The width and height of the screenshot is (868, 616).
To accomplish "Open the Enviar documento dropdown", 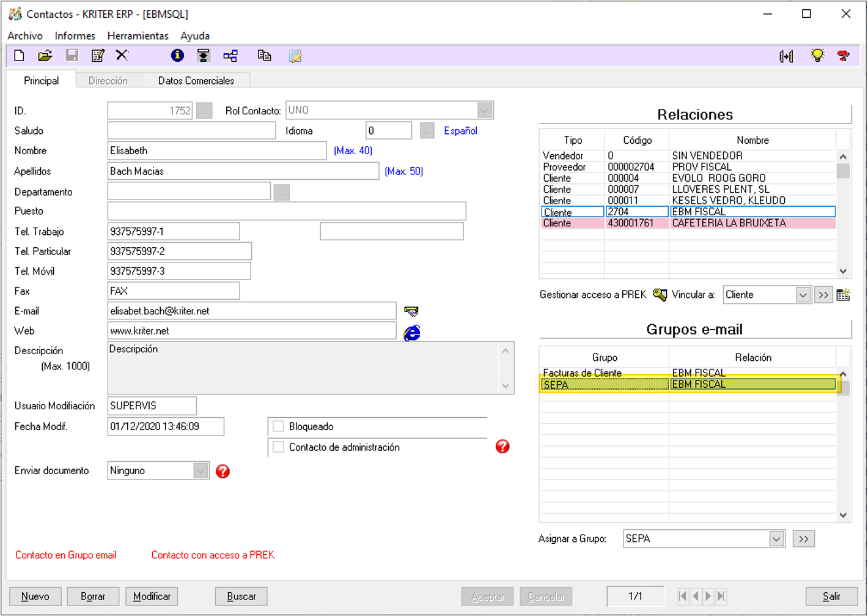I will pyautogui.click(x=200, y=470).
